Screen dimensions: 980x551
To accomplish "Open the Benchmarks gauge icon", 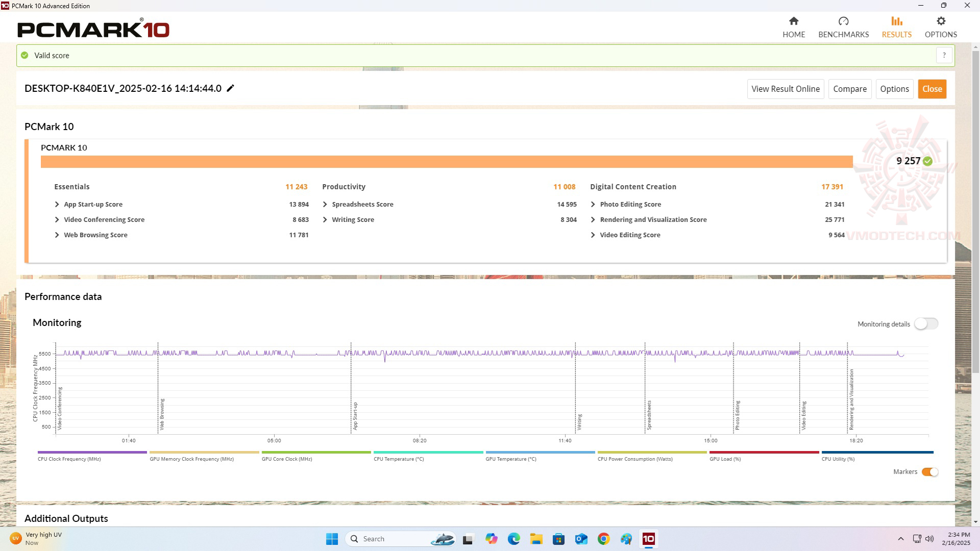I will 843,21.
